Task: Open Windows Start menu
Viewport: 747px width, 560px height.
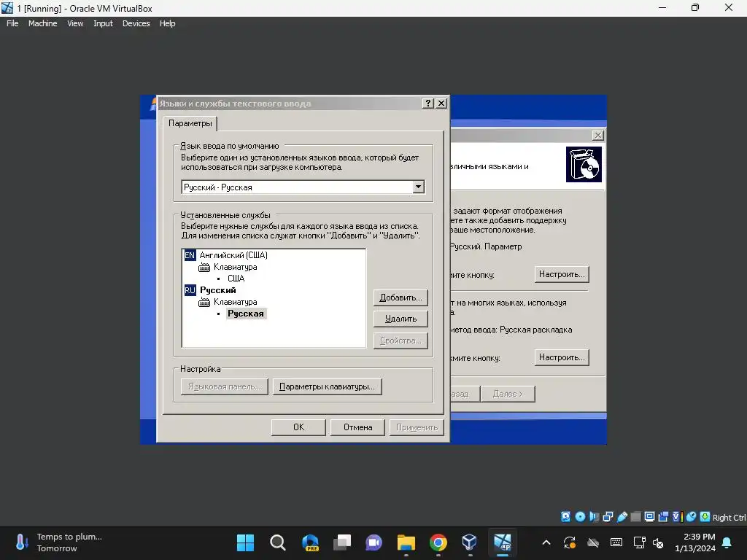Action: click(x=245, y=542)
